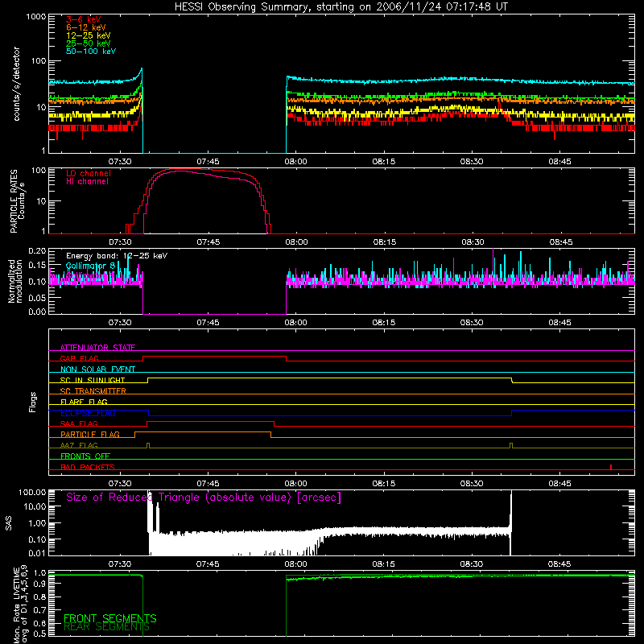Click the 100.00 tick label on SAS axis
The height and width of the screenshot is (644, 644).
(32, 492)
